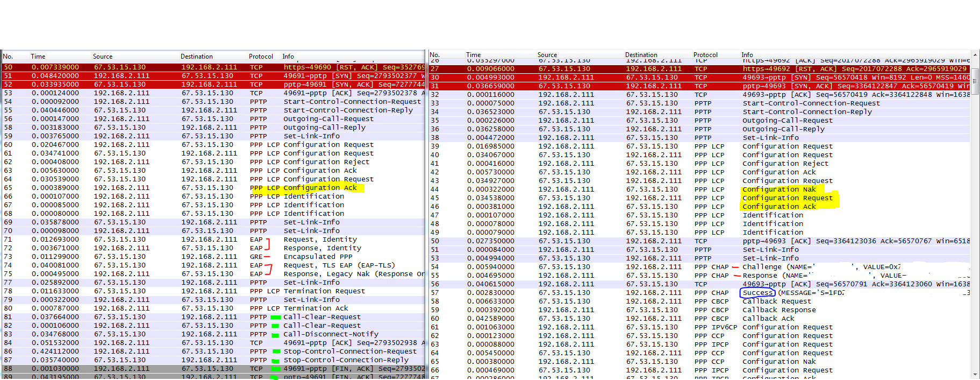Select packet 65 PPP CCP Configuration Nak row
Viewport: 980px width, 380px height.
(x=699, y=362)
